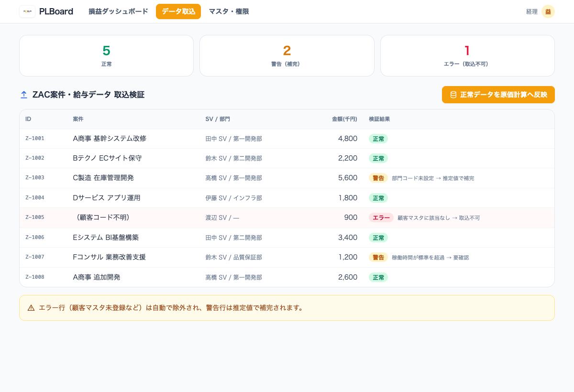The height and width of the screenshot is (392, 574).
Task: Click the 正常 badge in row Z-1001
Action: (x=378, y=139)
